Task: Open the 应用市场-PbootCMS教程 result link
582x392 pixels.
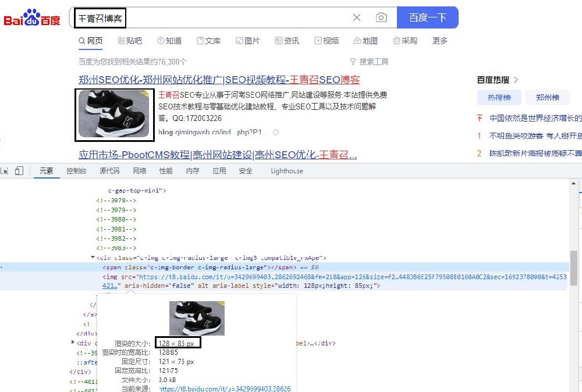Action: tap(218, 155)
